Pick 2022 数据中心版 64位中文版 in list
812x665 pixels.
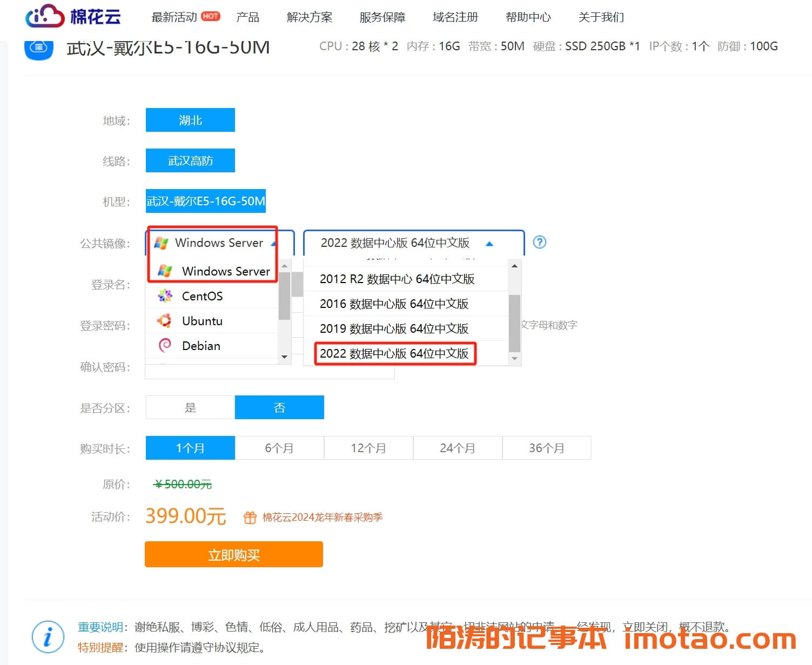coord(406,353)
